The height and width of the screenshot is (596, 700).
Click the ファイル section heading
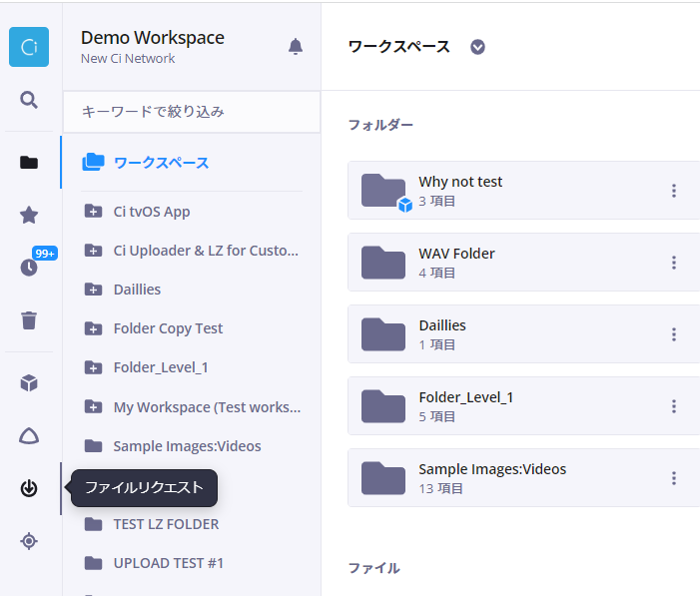pyautogui.click(x=374, y=568)
